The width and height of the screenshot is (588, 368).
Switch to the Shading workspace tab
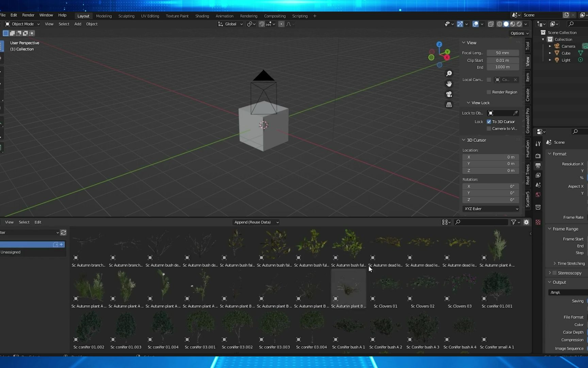pyautogui.click(x=202, y=16)
